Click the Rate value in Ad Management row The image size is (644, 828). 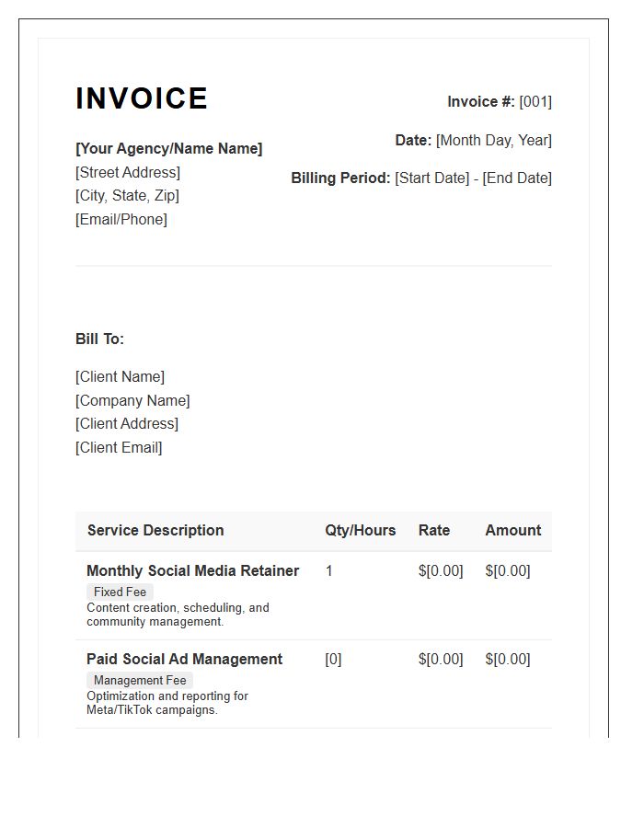pyautogui.click(x=441, y=659)
